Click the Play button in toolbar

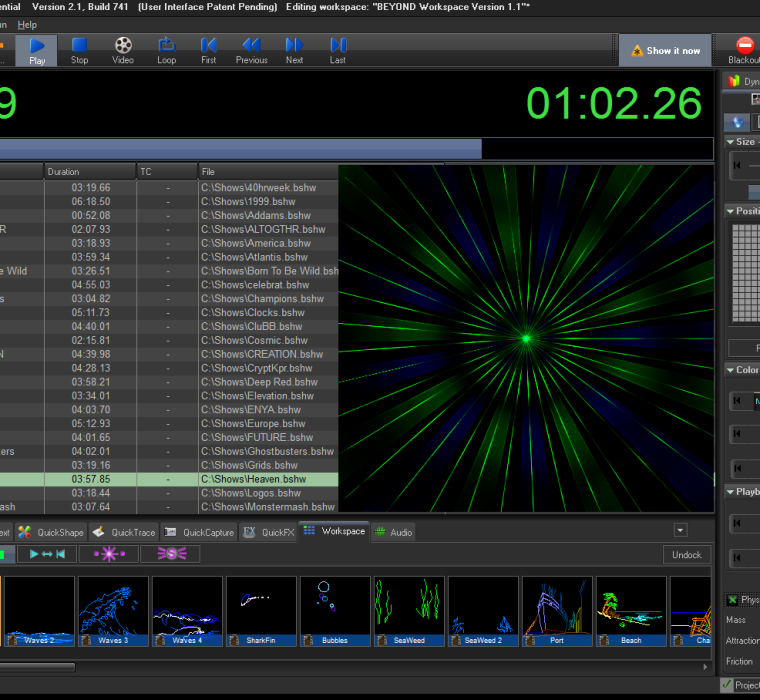point(37,51)
